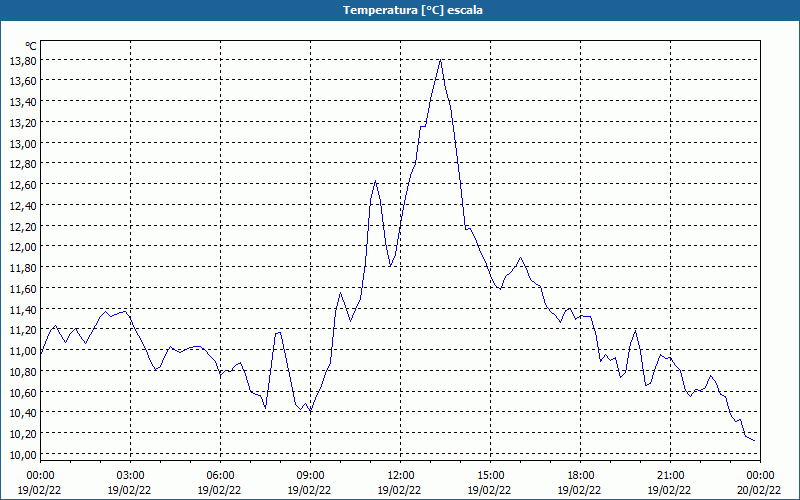Select the 06:00 time axis label
Screen dimensions: 800x500
[x=220, y=476]
